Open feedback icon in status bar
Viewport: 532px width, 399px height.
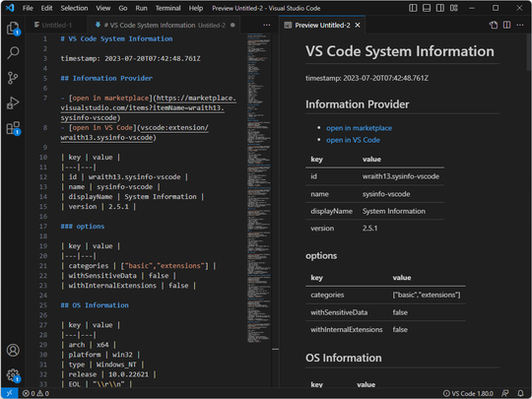pyautogui.click(x=505, y=393)
